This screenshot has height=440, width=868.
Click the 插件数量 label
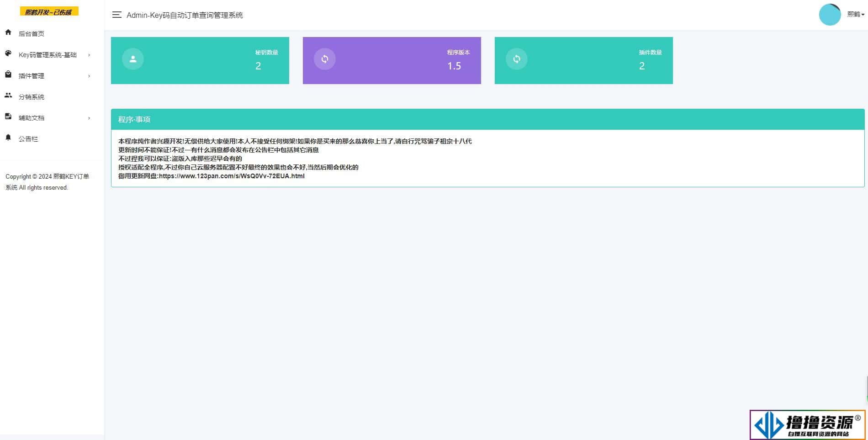tap(651, 53)
